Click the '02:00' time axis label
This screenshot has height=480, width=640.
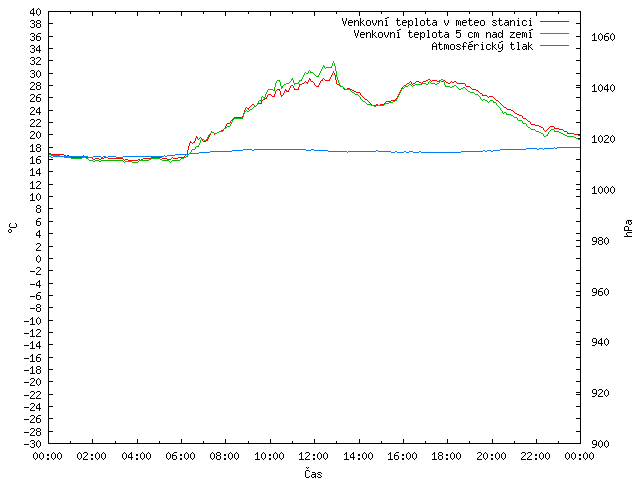[91, 456]
